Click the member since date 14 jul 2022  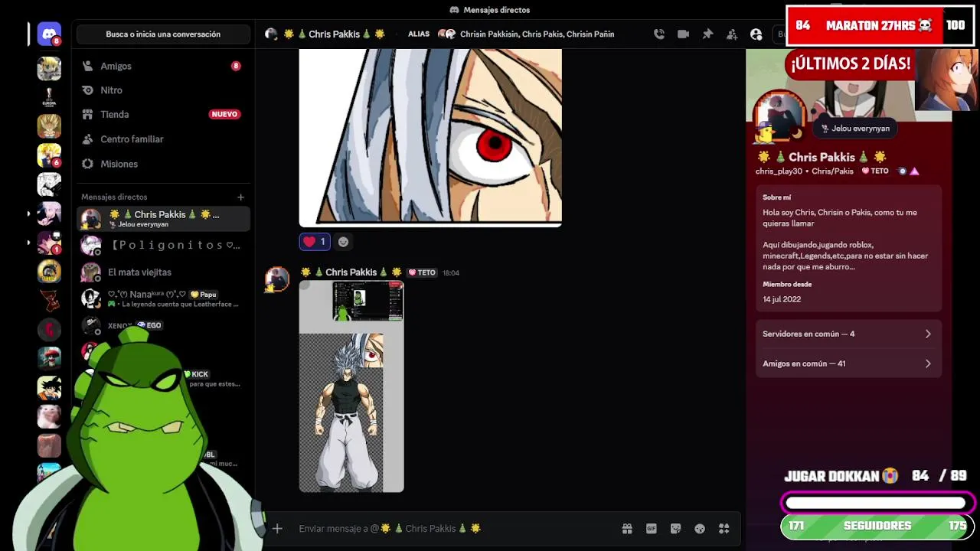pos(782,299)
